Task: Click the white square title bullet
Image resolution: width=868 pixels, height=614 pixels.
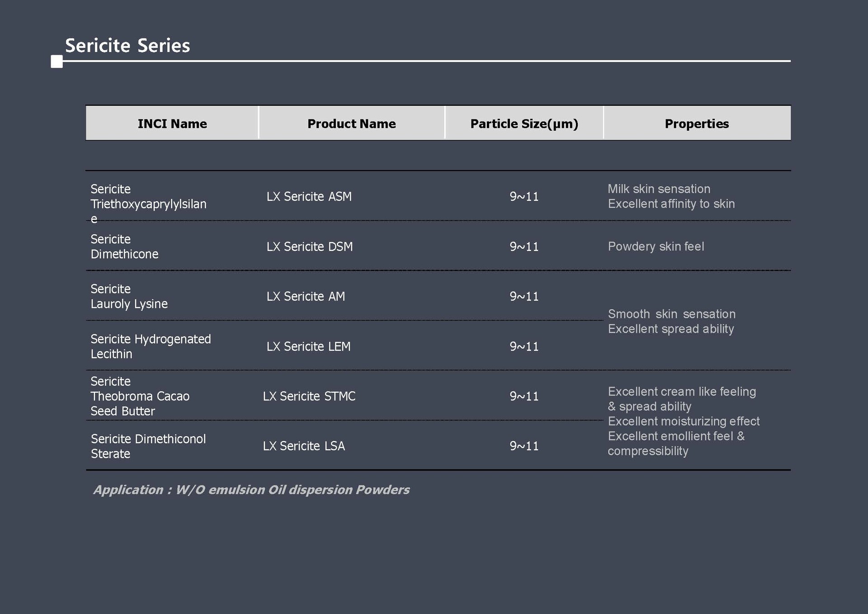Action: pos(57,61)
